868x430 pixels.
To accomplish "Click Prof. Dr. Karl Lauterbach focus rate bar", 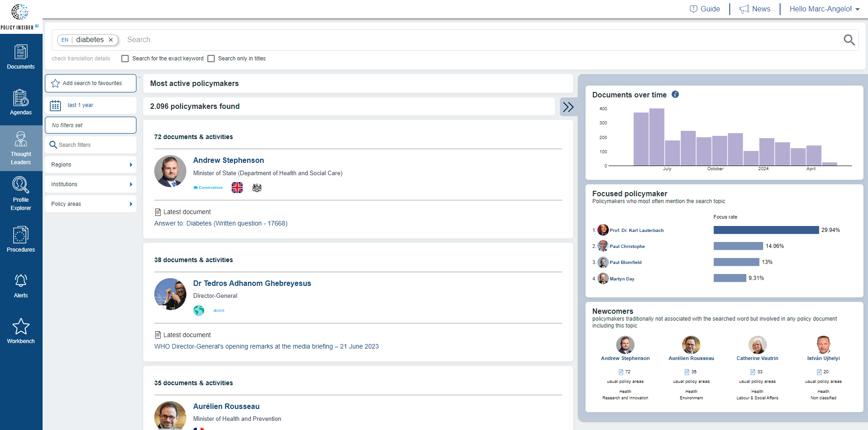I will click(766, 230).
